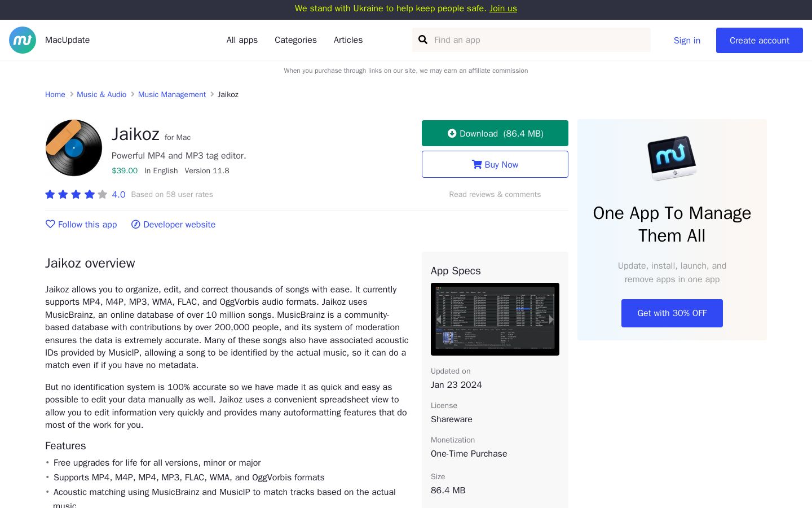Viewport: 812px width, 508px height.
Task: Click the magnifier icon in the search bar
Action: [x=423, y=40]
